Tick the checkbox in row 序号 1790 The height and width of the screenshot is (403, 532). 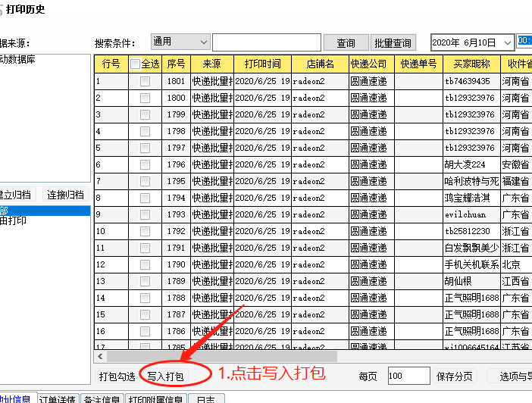click(145, 264)
